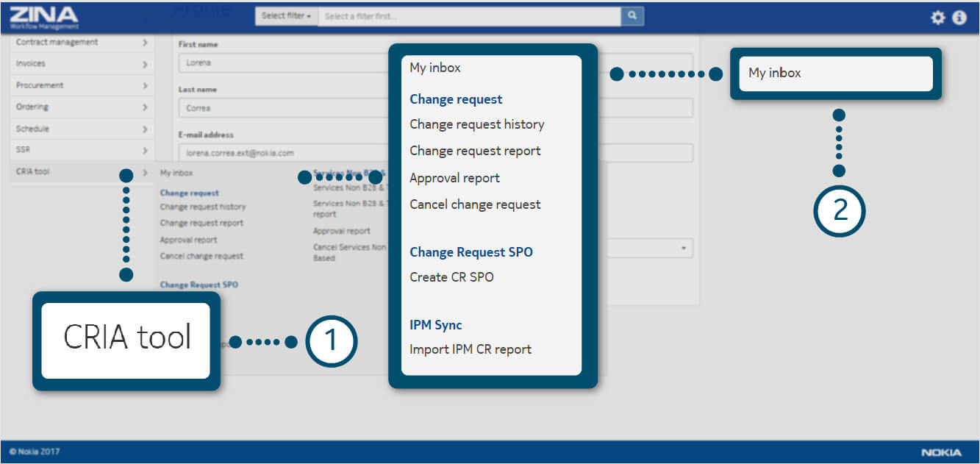980x464 pixels.
Task: Select the SSR sidebar item
Action: pos(81,150)
